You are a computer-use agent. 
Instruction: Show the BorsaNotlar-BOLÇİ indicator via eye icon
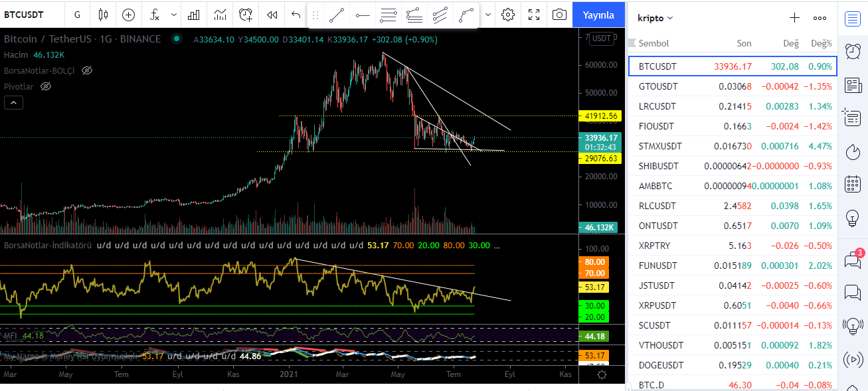click(x=87, y=70)
